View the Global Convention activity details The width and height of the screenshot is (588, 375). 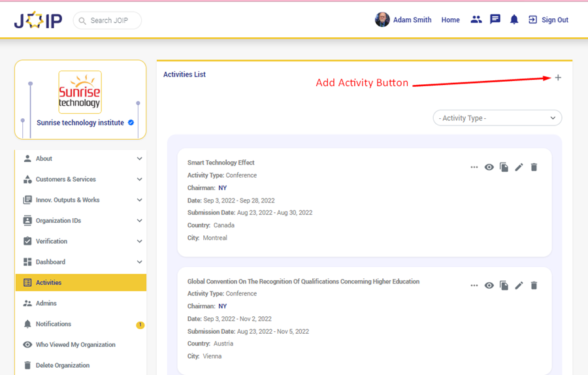489,285
